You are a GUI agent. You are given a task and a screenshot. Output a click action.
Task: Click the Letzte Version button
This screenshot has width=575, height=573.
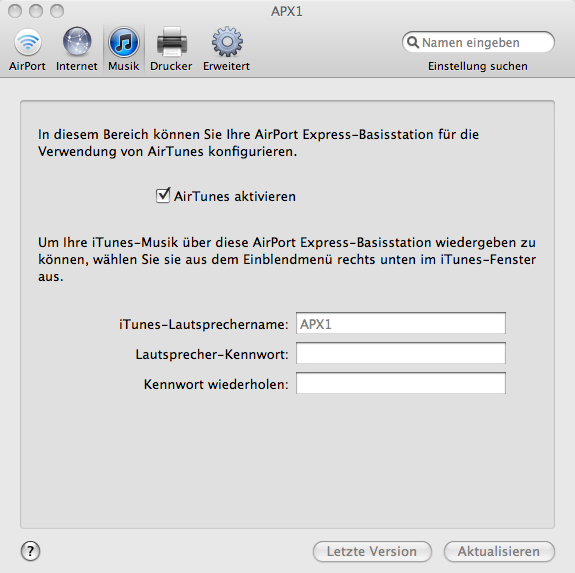[x=372, y=551]
